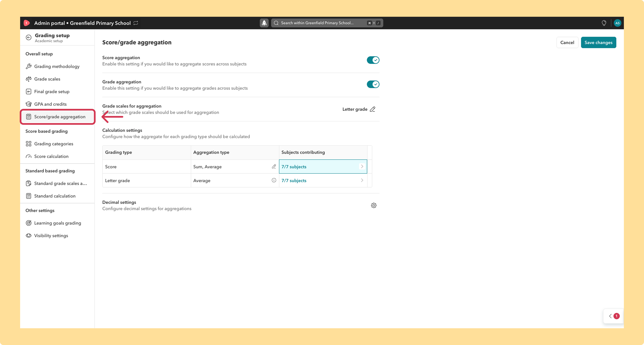Click the Letter grade grading type cell
Image resolution: width=644 pixels, height=345 pixels.
[147, 180]
